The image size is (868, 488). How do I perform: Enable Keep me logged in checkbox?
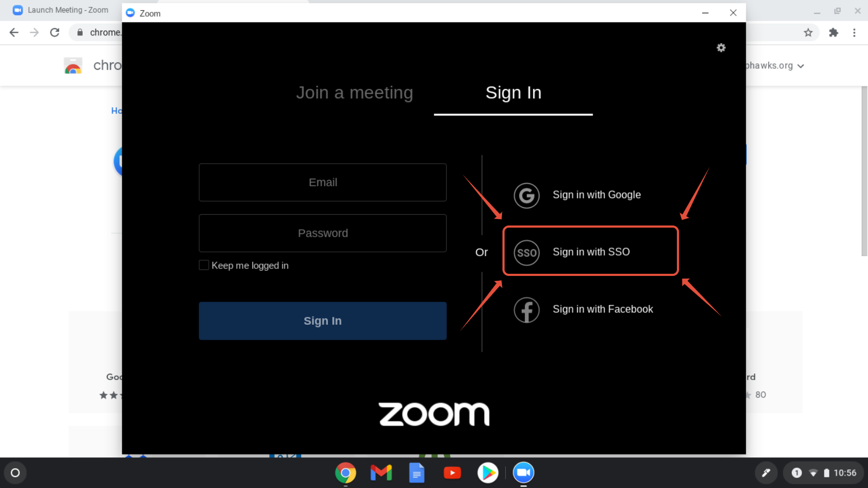click(x=204, y=265)
